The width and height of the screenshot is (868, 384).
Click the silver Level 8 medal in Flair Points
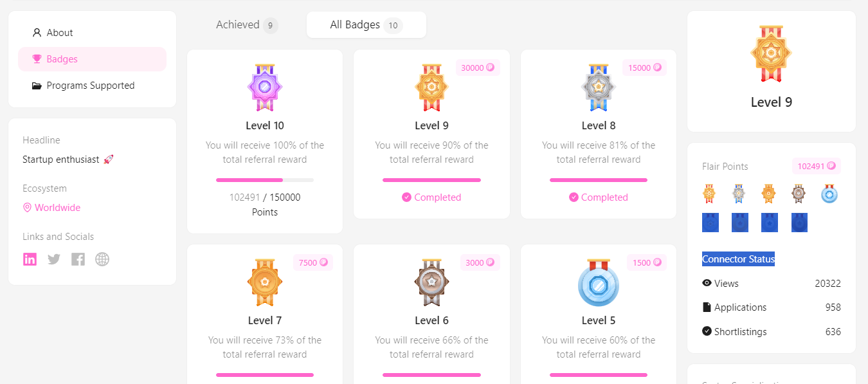[739, 194]
